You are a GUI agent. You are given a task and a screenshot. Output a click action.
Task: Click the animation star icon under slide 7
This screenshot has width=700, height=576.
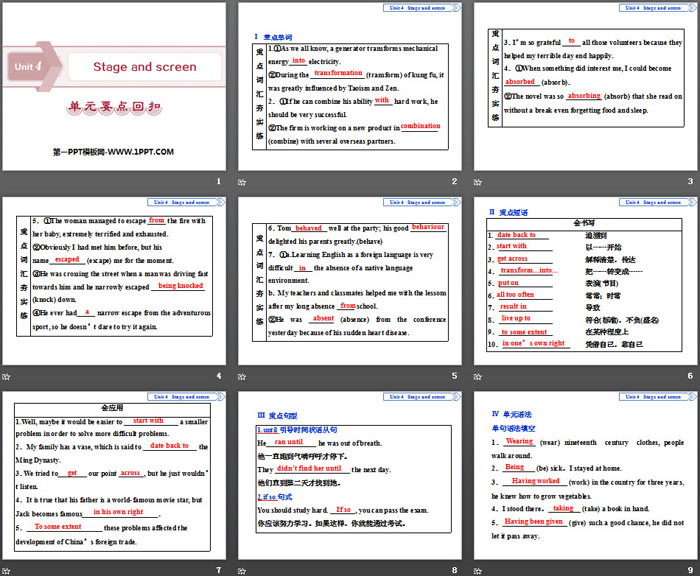pos(7,569)
